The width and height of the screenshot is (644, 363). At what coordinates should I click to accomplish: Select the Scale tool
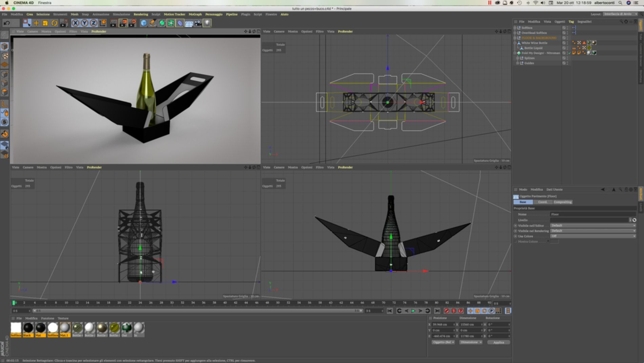point(45,23)
